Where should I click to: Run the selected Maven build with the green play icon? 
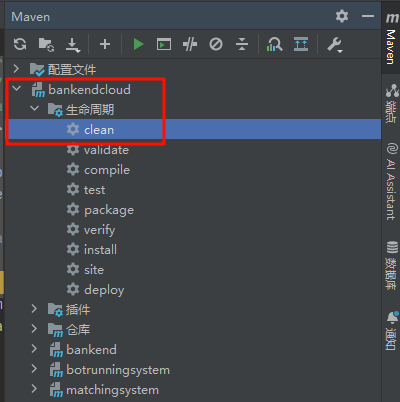(x=138, y=44)
